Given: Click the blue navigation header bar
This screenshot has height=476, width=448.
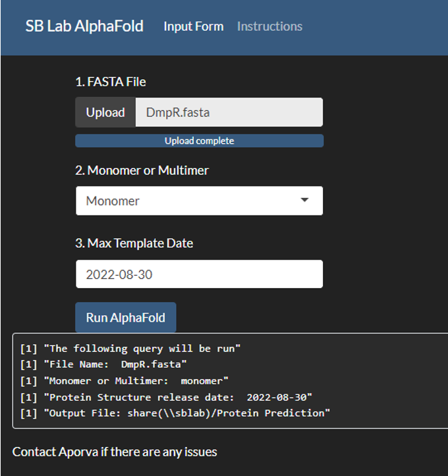Looking at the screenshot, I should tap(376, 26).
